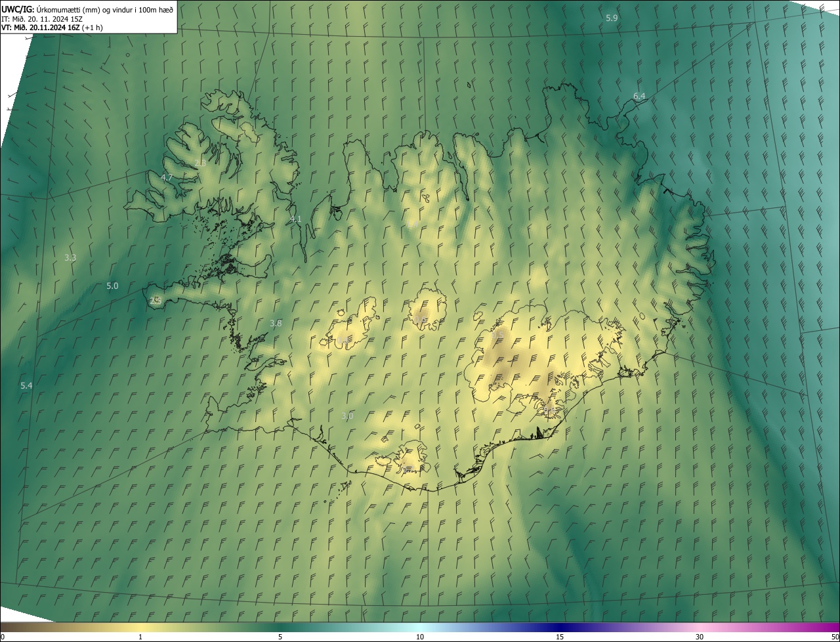Click the 5.0 precipitation value label
This screenshot has width=840, height=642.
tap(112, 286)
